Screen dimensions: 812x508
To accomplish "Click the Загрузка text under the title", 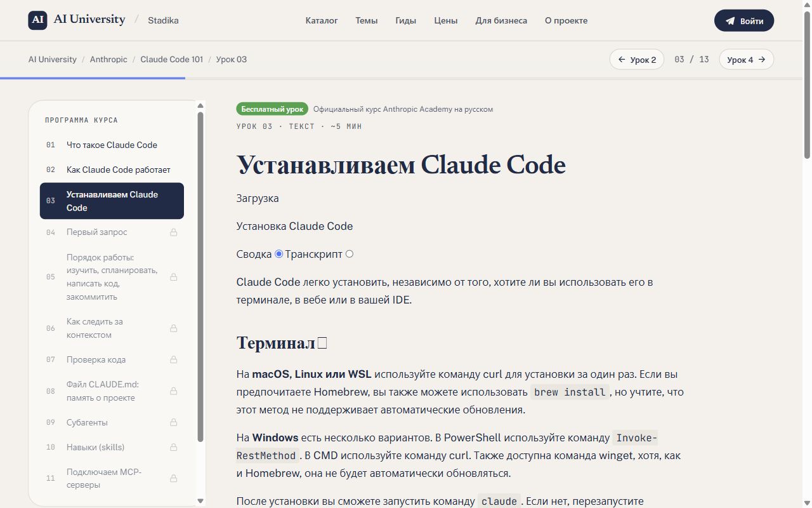I will click(258, 198).
